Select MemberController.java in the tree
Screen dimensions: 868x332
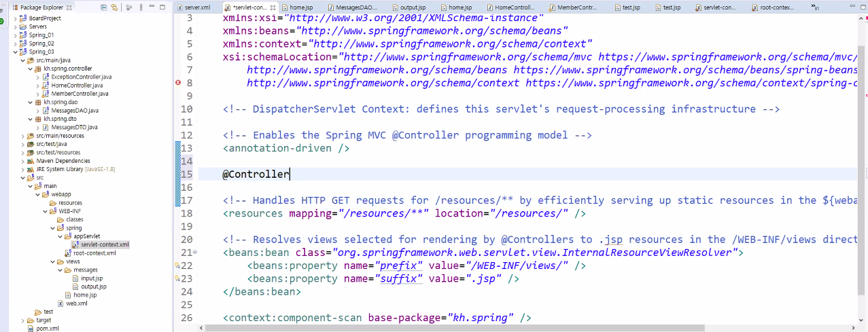click(80, 94)
